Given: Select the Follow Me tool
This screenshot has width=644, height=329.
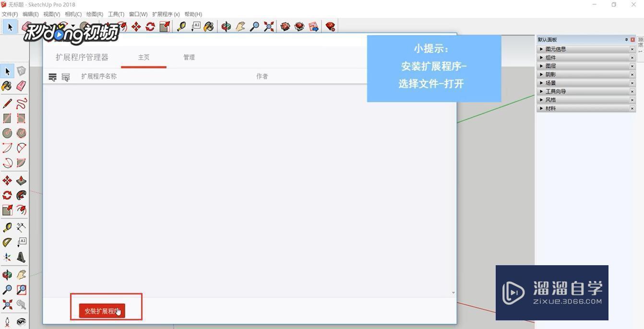Looking at the screenshot, I should (x=21, y=195).
